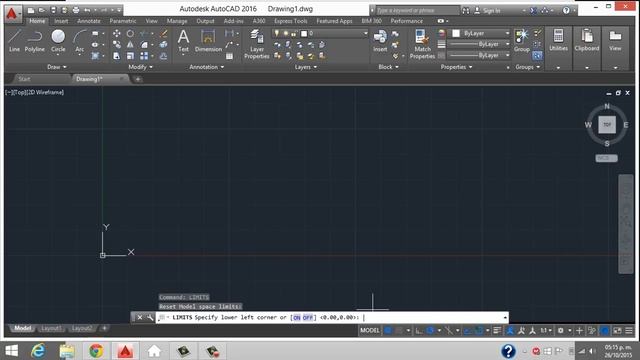Click the Match Properties icon
Image resolution: width=640 pixels, height=360 pixels.
pyautogui.click(x=422, y=44)
